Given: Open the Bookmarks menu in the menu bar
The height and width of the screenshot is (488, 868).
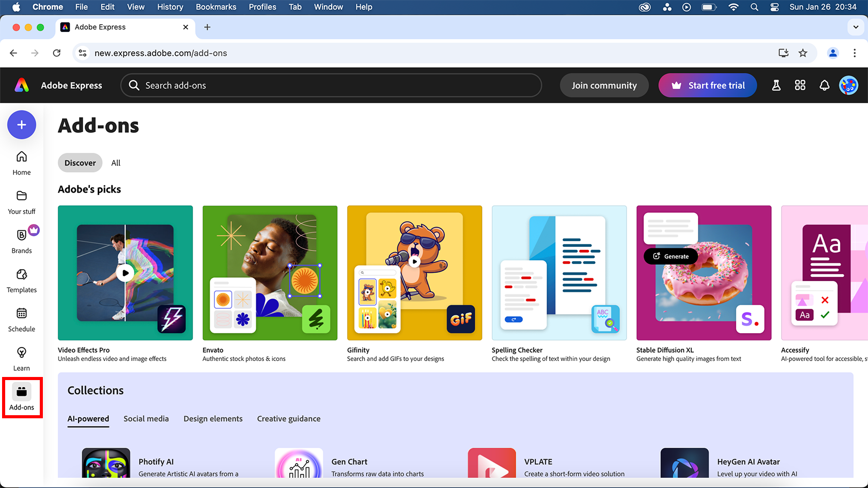Looking at the screenshot, I should [x=216, y=7].
